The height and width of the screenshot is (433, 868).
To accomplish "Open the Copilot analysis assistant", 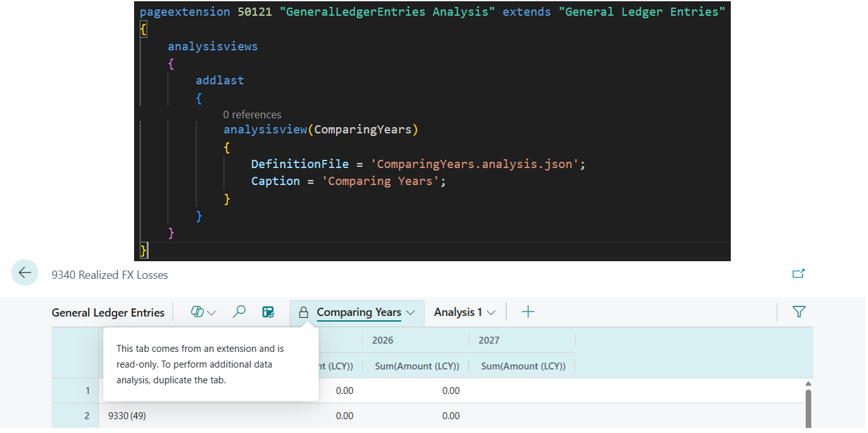I will (x=198, y=312).
